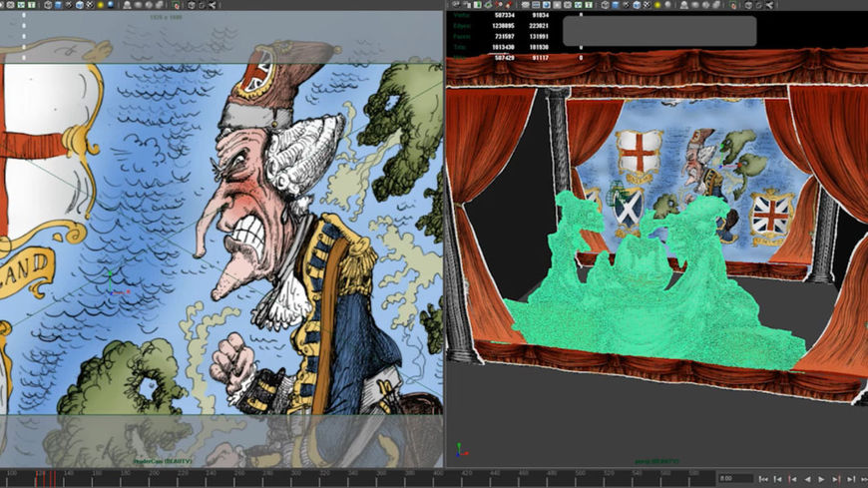Toggle multisample anti-aliasing in left panel
Screen dimensions: 868x488
(x=149, y=5)
